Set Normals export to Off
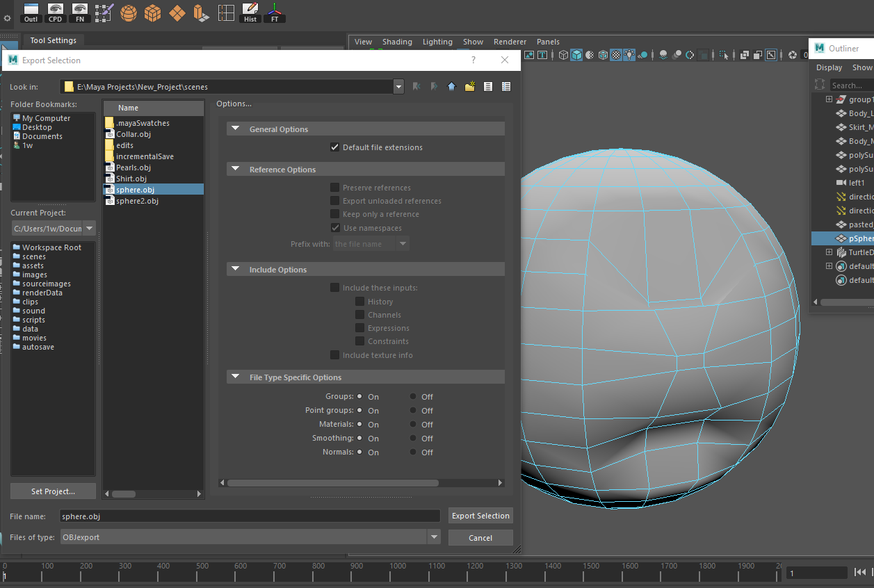Viewport: 874px width, 588px height. click(x=412, y=452)
